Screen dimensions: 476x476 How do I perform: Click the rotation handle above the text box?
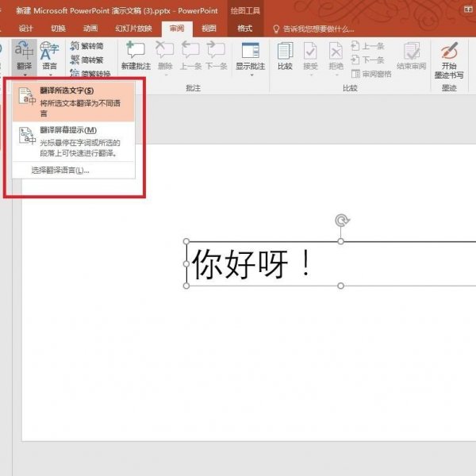pyautogui.click(x=341, y=221)
